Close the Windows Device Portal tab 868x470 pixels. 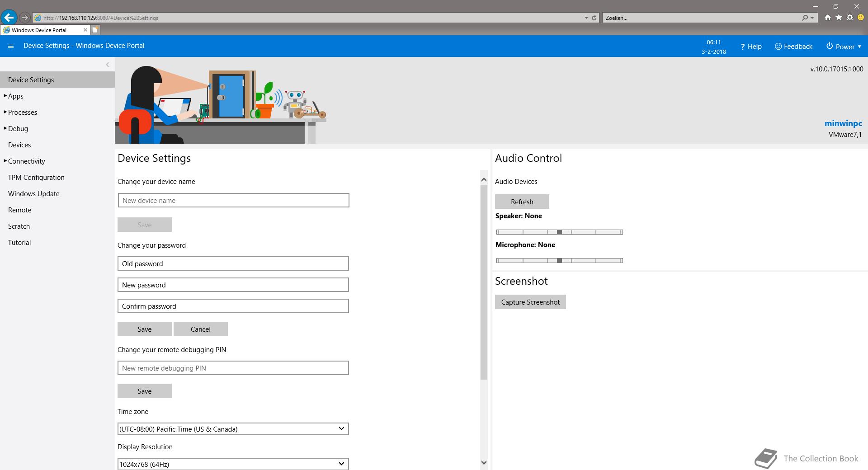[85, 30]
